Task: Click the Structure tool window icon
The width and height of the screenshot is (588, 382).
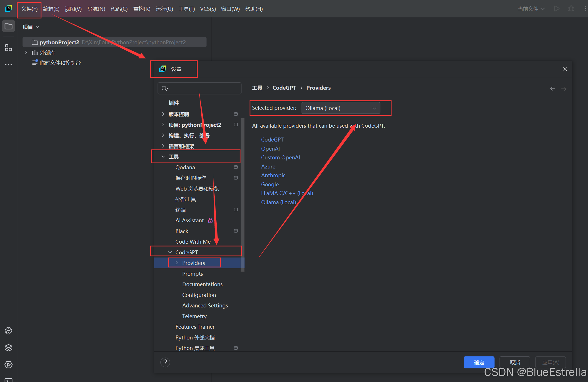Action: 9,48
